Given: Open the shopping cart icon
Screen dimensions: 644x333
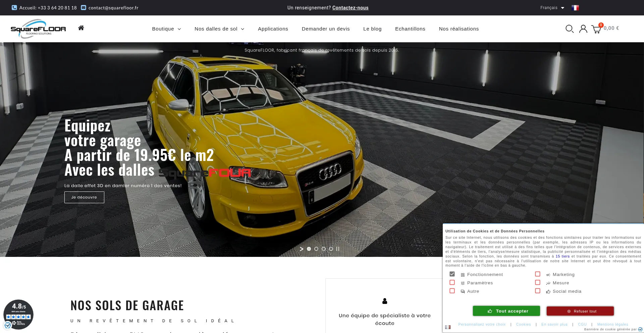Looking at the screenshot, I should point(596,30).
